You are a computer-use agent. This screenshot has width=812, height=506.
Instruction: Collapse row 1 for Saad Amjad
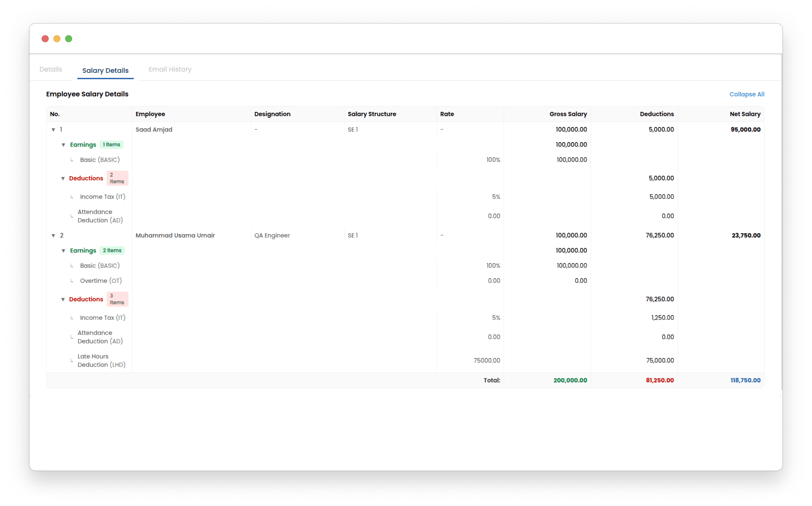54,129
